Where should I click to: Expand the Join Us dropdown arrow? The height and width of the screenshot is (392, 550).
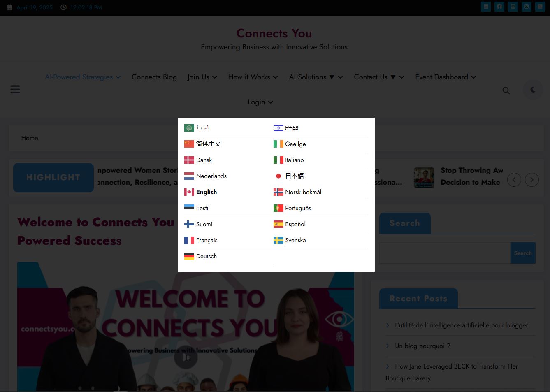(215, 77)
